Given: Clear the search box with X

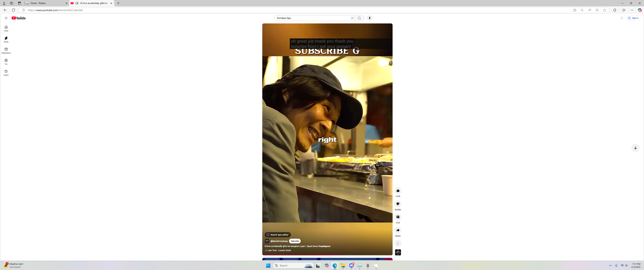Looking at the screenshot, I should tap(352, 18).
